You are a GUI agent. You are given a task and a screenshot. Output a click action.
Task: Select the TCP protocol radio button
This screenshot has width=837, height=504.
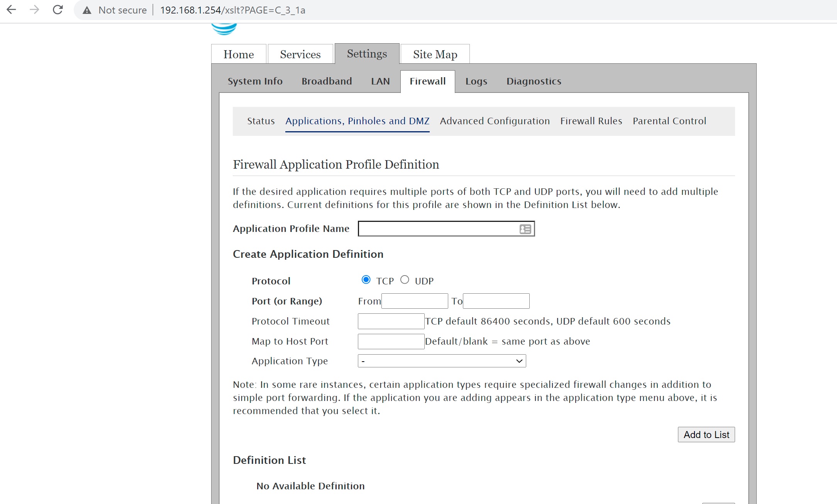(x=366, y=280)
